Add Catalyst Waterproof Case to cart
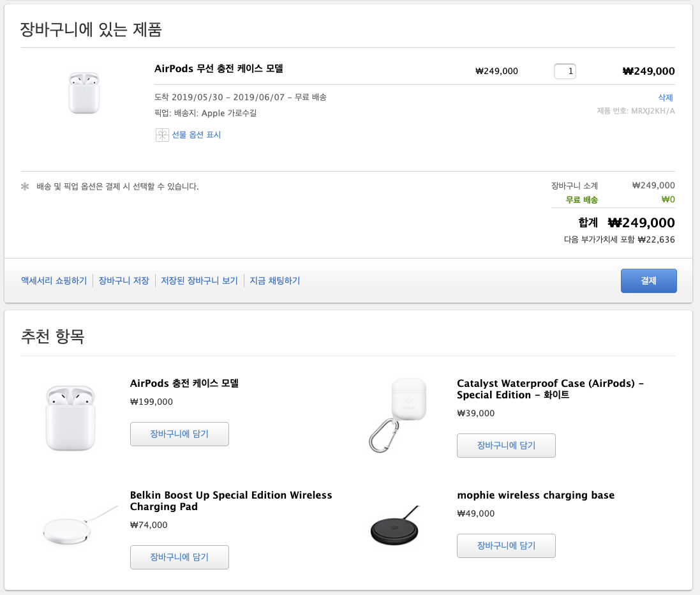Image resolution: width=700 pixels, height=595 pixels. tap(506, 446)
